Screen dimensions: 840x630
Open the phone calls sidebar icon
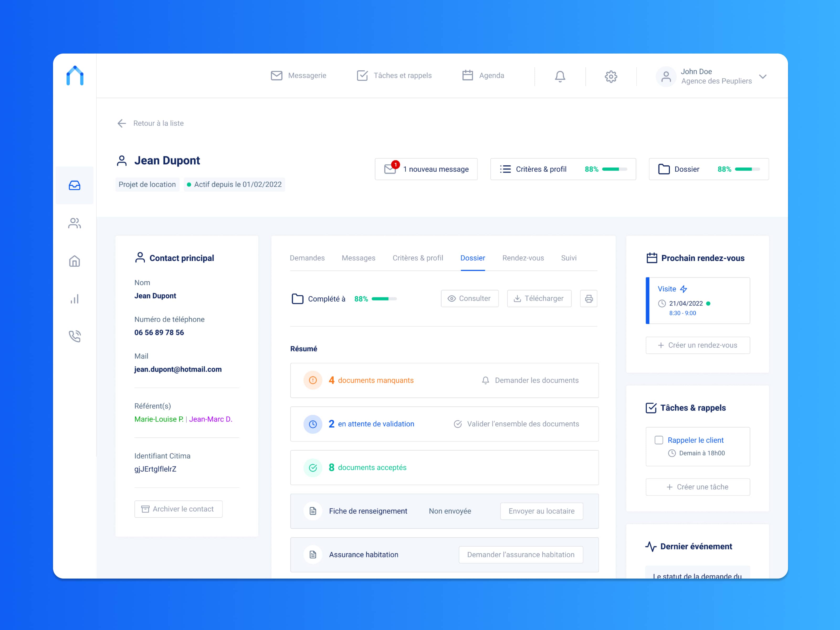click(x=75, y=336)
